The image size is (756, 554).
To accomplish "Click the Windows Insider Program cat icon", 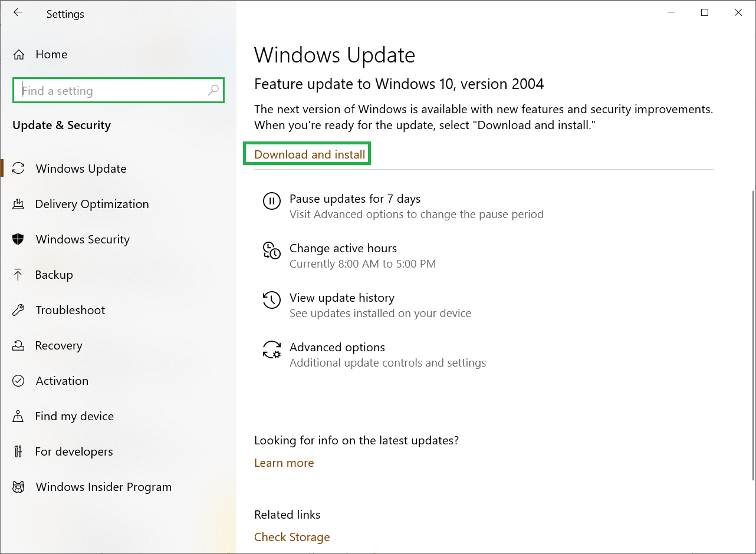I will [x=18, y=487].
